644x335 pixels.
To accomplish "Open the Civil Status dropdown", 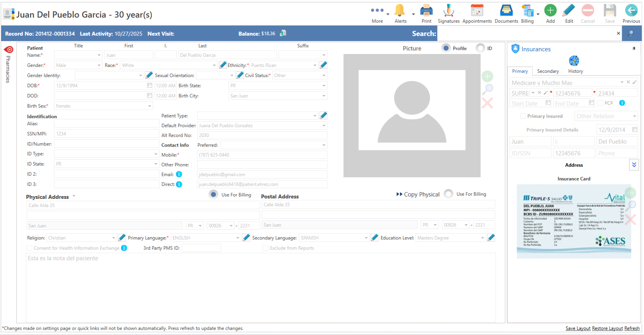I will 324,76.
